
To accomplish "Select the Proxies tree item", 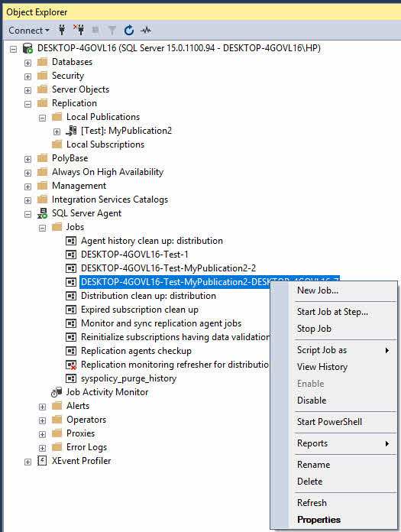I will (x=80, y=433).
